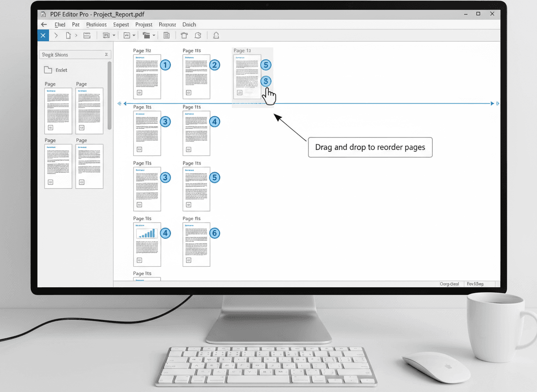Select the document list icon in the toolbar

pos(166,35)
